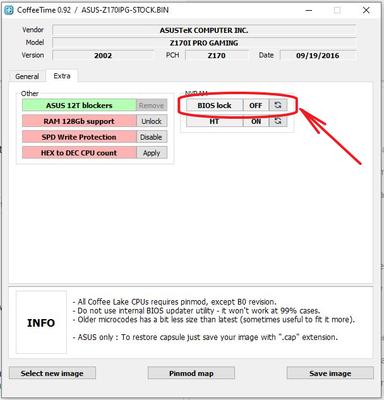Image resolution: width=384 pixels, height=400 pixels.
Task: Click the HT refresh icon
Action: point(278,121)
